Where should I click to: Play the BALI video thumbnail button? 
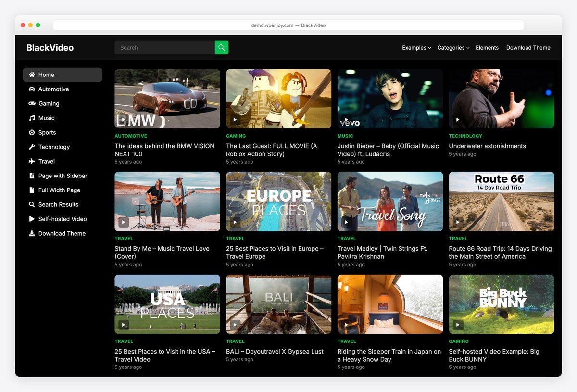(235, 325)
